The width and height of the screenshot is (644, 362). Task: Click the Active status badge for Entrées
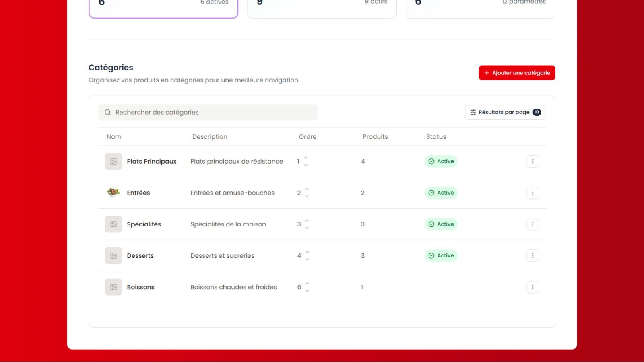[x=441, y=193]
